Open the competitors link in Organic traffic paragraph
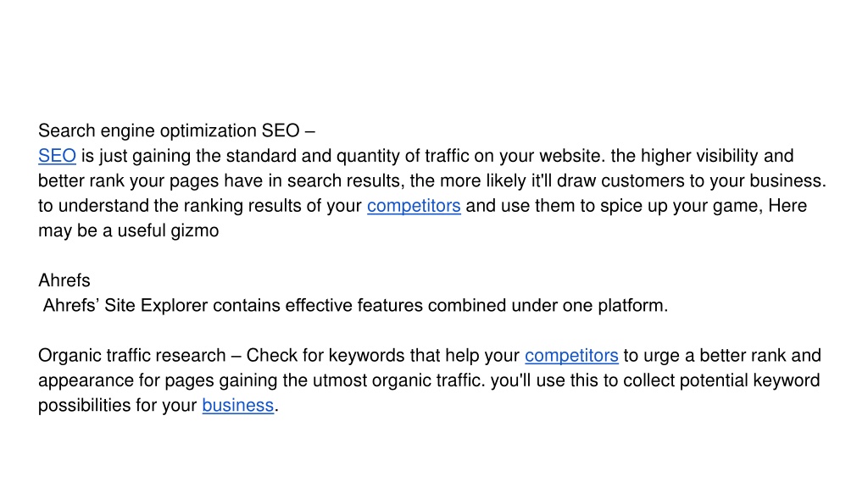The height and width of the screenshot is (488, 868). (x=571, y=355)
